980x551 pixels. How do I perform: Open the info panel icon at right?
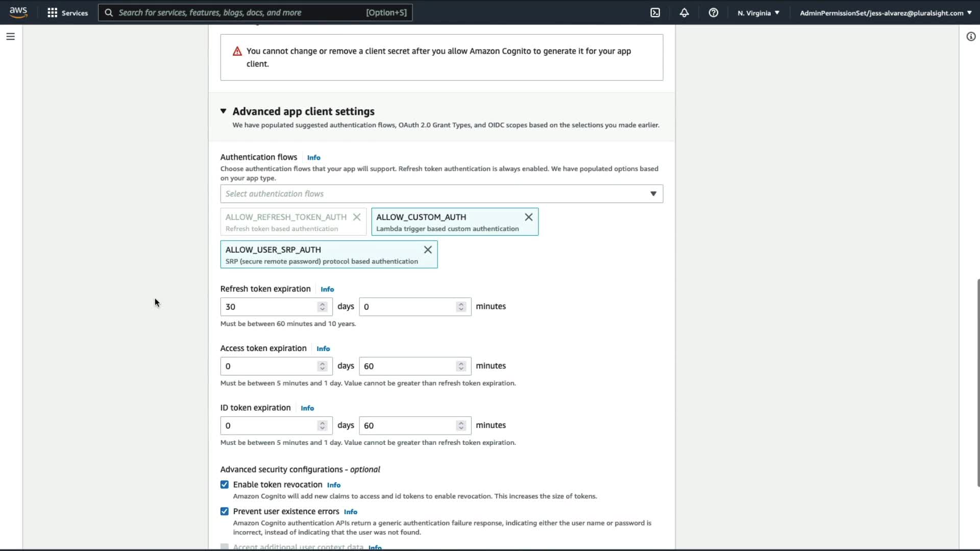point(971,37)
